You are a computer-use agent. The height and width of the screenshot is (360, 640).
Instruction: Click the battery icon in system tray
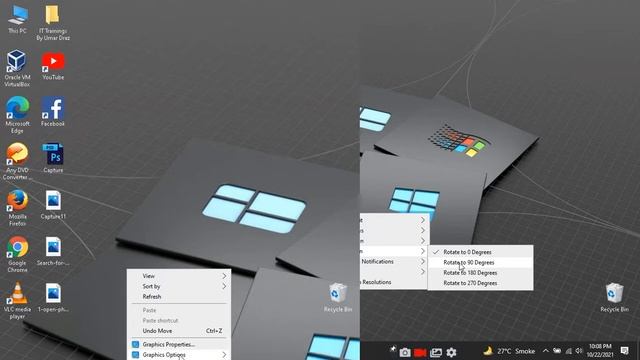[557, 351]
